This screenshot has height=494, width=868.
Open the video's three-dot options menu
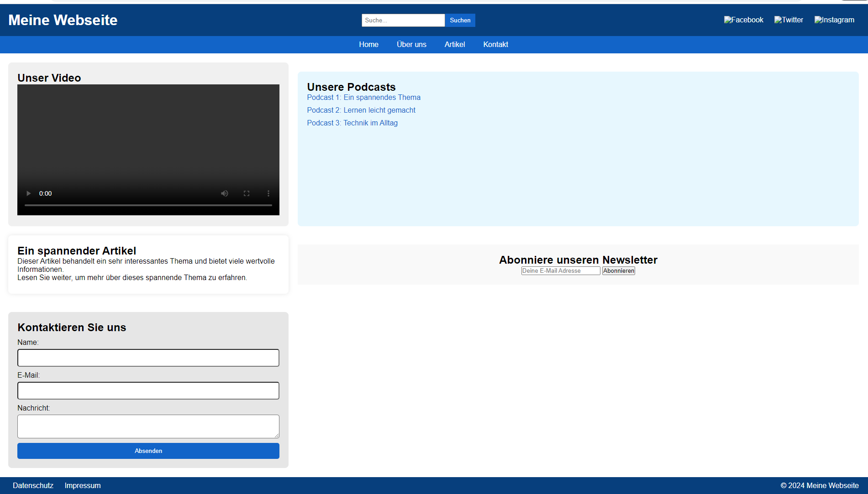tap(268, 193)
